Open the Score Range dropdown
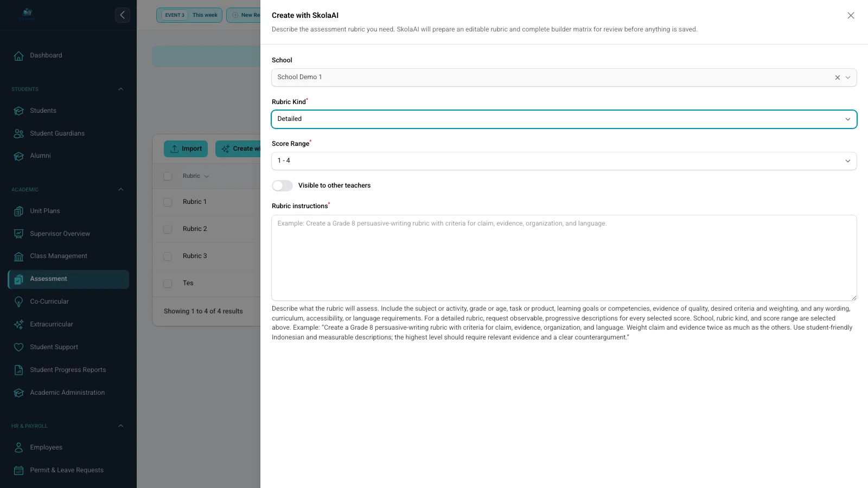Screen dimensions: 868x488 coord(564,161)
